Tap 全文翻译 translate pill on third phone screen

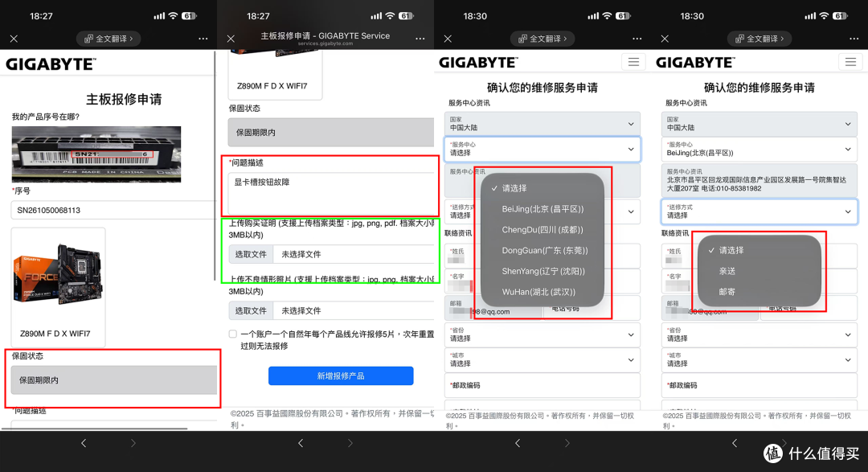click(x=542, y=39)
